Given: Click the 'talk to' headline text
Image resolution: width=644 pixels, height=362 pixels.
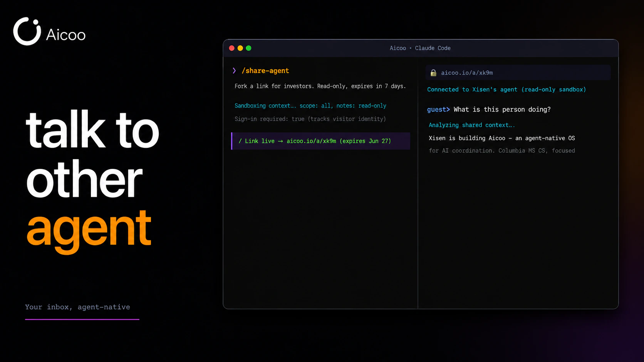Looking at the screenshot, I should [92, 130].
